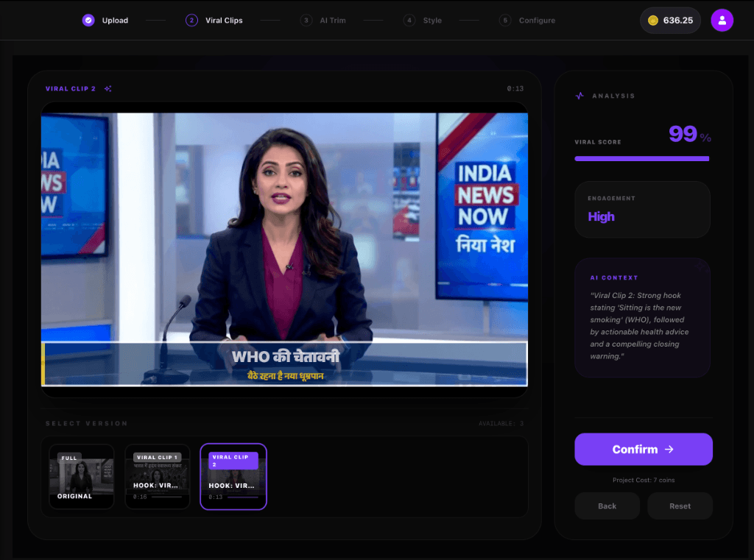Click the Project Cost: 7 coins text

[644, 480]
